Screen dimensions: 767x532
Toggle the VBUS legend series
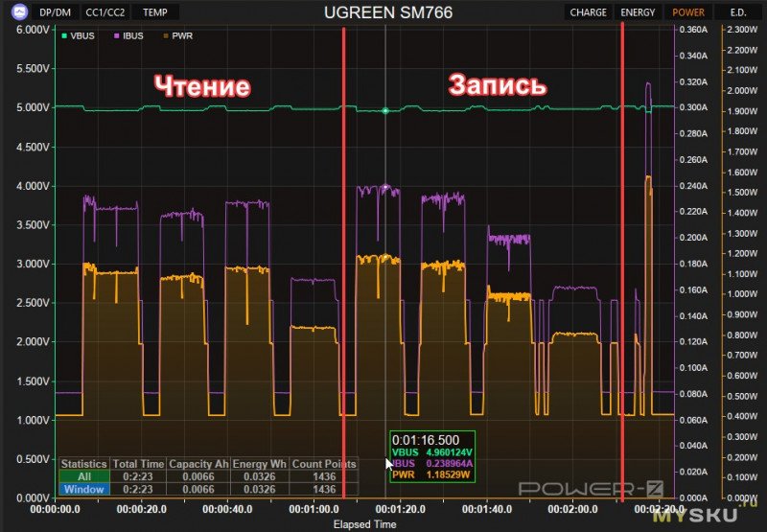click(78, 35)
